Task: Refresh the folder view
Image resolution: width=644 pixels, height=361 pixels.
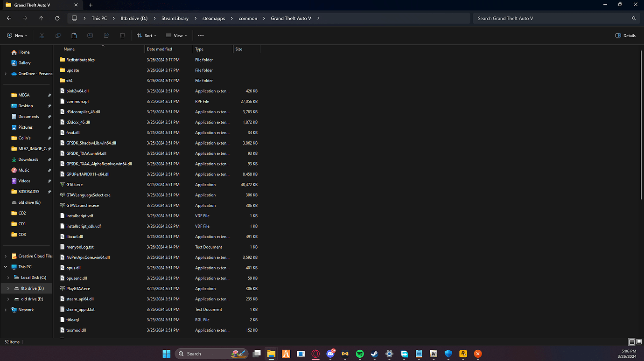Action: point(57,18)
